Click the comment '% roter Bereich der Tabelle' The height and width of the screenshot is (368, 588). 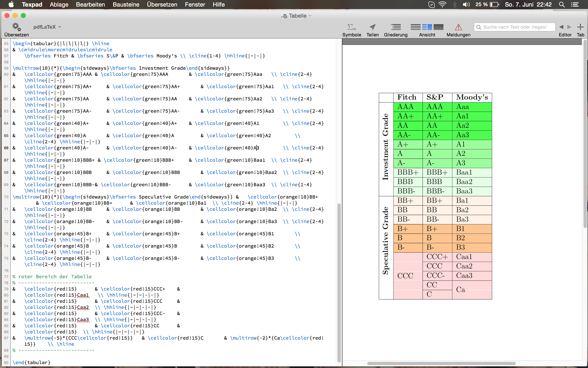(x=52, y=276)
